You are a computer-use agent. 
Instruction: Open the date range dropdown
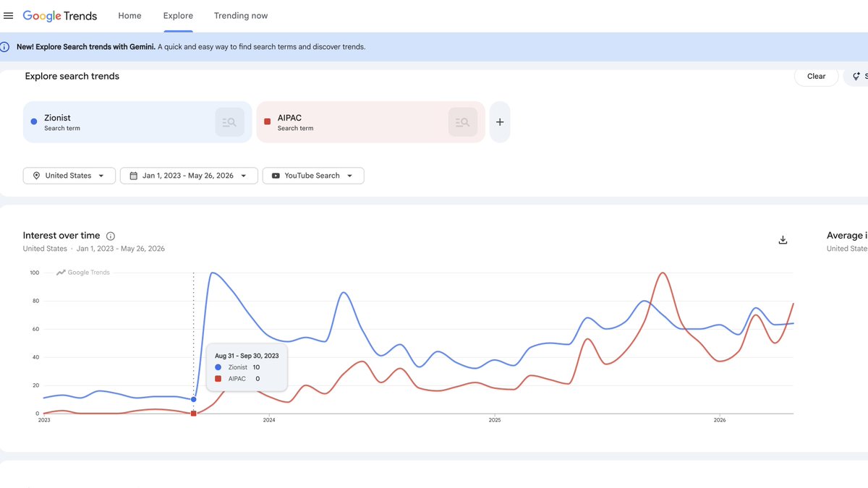(x=189, y=176)
